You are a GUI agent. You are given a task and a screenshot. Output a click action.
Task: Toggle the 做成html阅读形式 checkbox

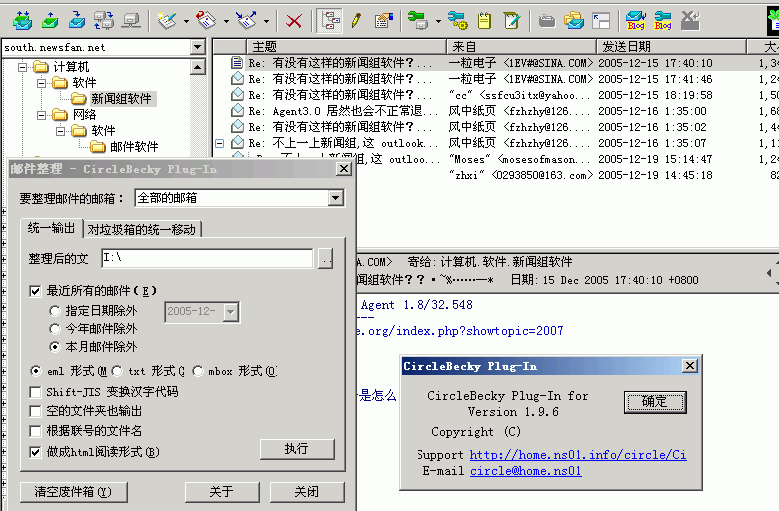(x=35, y=452)
